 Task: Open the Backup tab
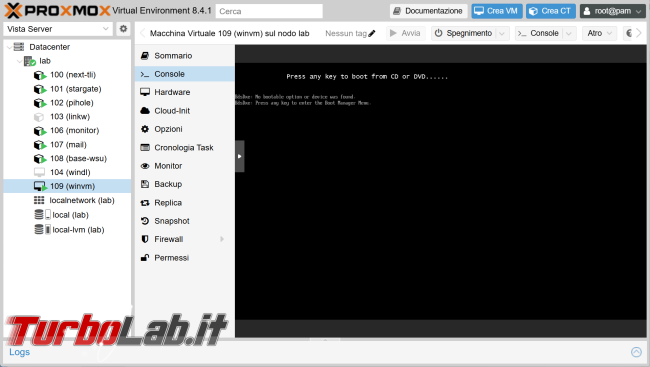[185, 184]
